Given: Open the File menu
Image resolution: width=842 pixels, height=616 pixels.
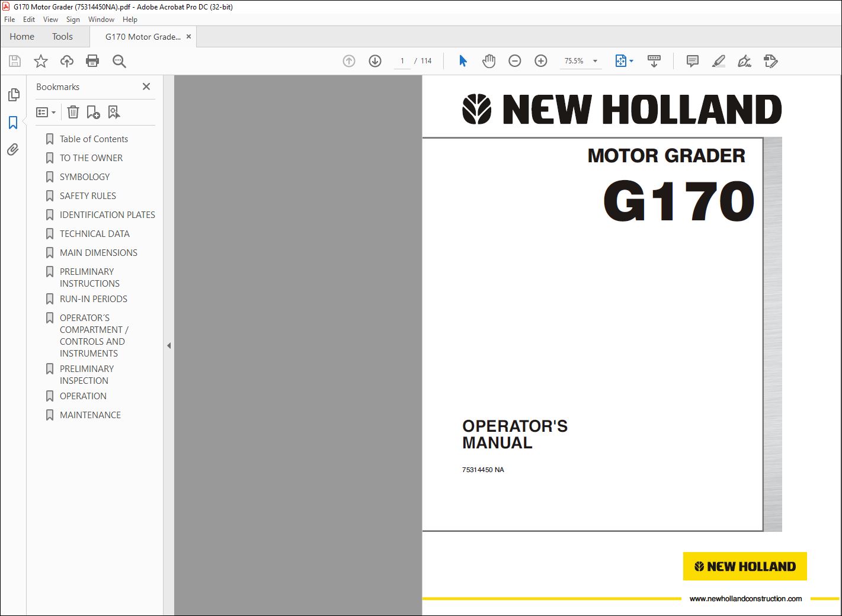Looking at the screenshot, I should tap(9, 20).
